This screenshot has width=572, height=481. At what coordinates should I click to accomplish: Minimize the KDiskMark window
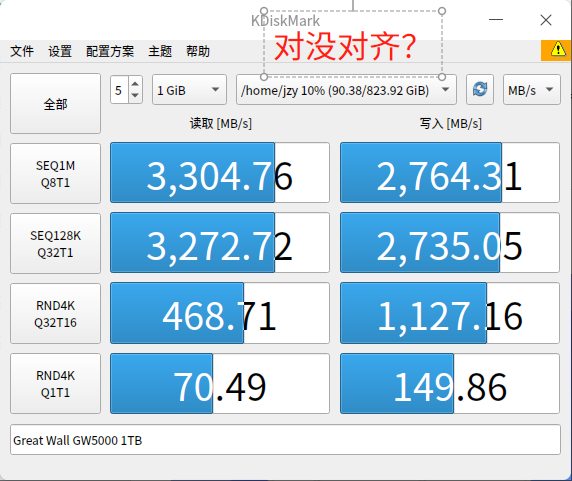(x=496, y=20)
